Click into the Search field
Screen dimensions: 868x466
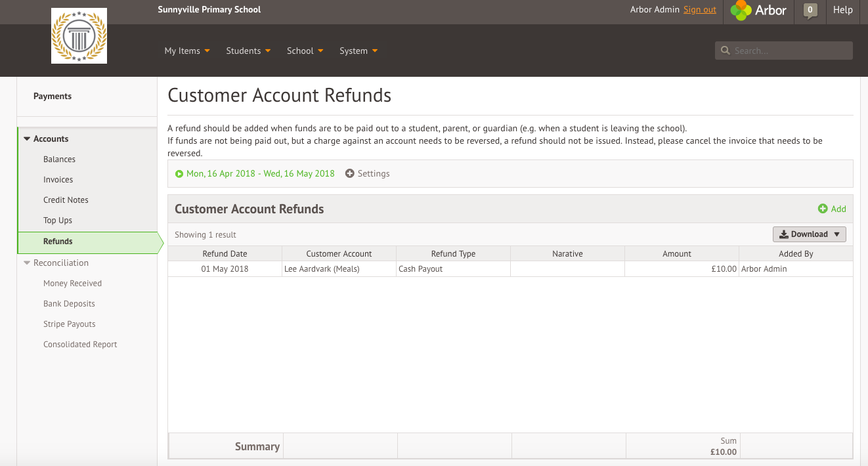(x=784, y=51)
